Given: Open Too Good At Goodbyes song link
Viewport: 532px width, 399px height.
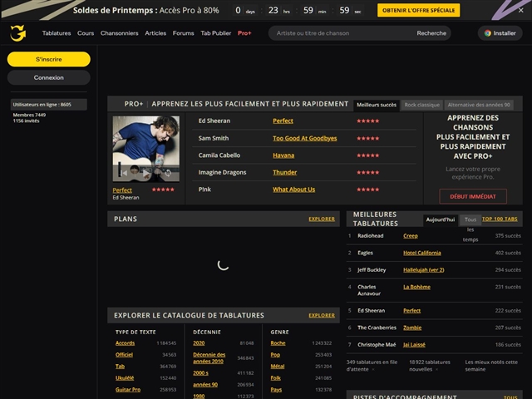Looking at the screenshot, I should click(305, 138).
